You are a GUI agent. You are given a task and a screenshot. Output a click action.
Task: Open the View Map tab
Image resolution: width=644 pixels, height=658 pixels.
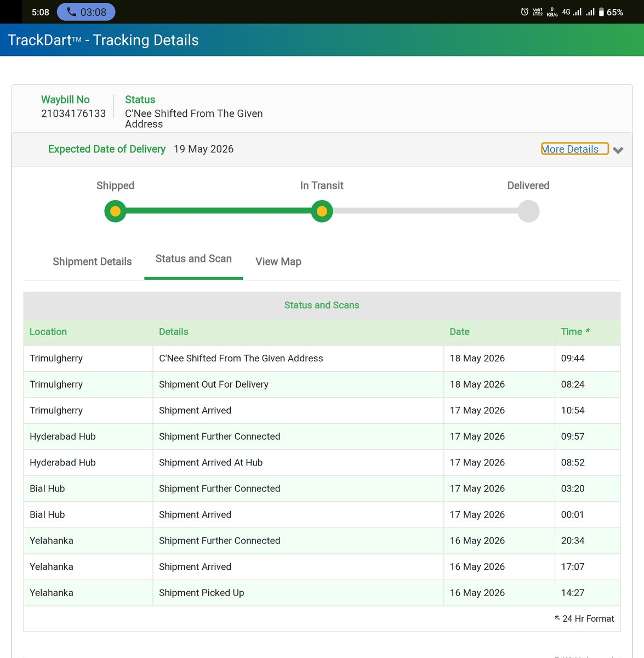click(278, 262)
